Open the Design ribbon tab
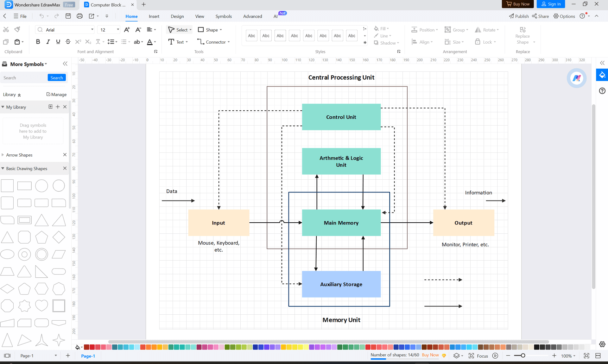 pos(177,16)
